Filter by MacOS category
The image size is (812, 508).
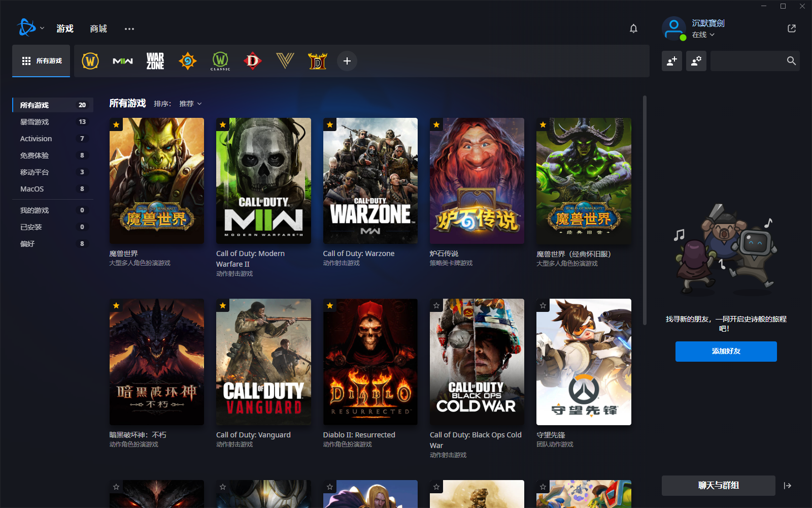tap(53, 189)
